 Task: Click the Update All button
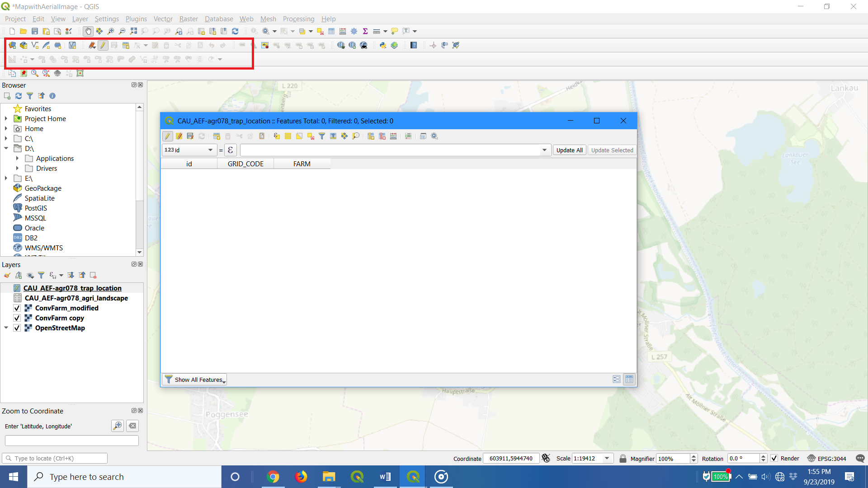pos(569,150)
